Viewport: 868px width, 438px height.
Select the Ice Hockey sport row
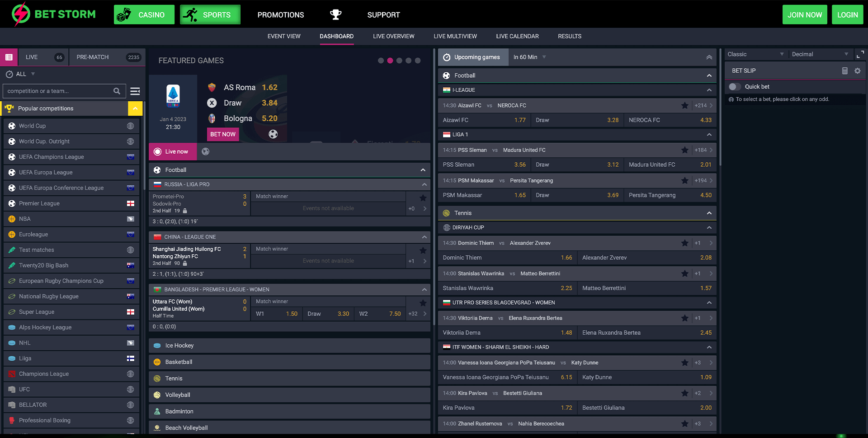289,345
